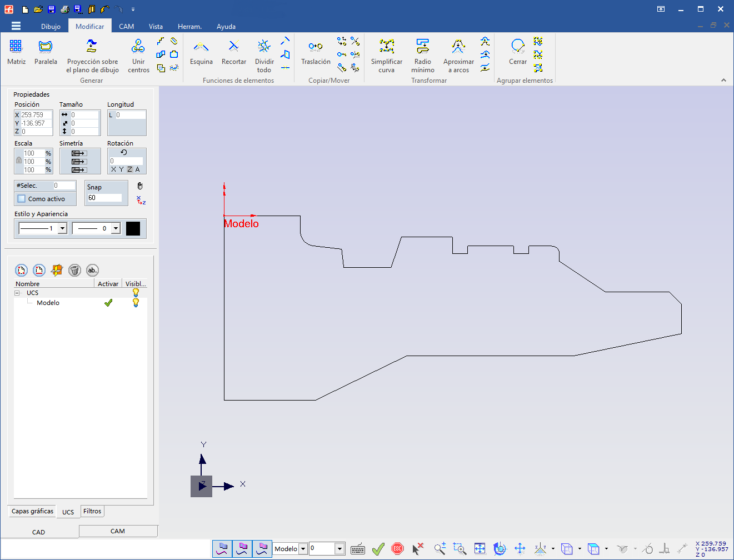734x560 pixels.
Task: Select the Recortar trim tool
Action: 234,47
